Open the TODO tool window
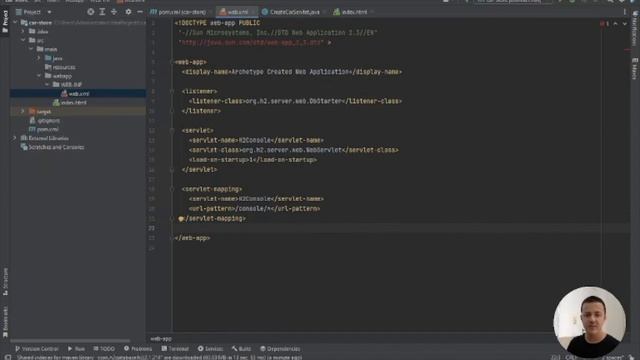Image resolution: width=640 pixels, height=360 pixels. tap(104, 349)
